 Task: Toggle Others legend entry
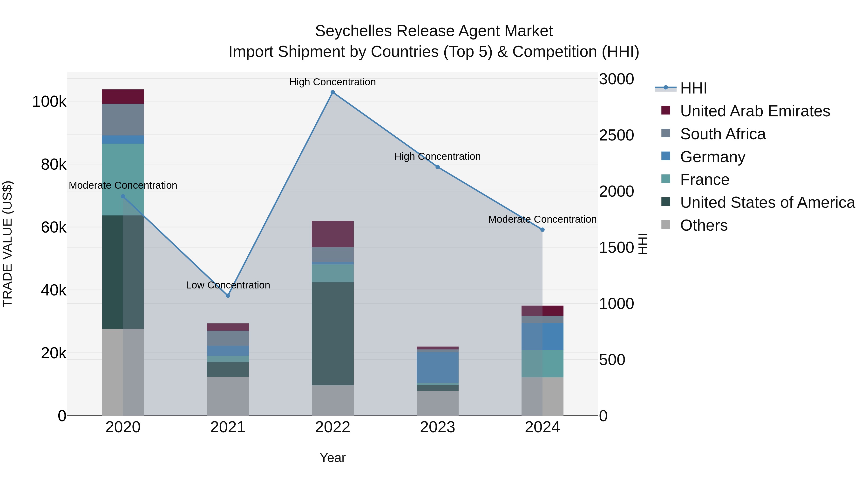click(694, 225)
